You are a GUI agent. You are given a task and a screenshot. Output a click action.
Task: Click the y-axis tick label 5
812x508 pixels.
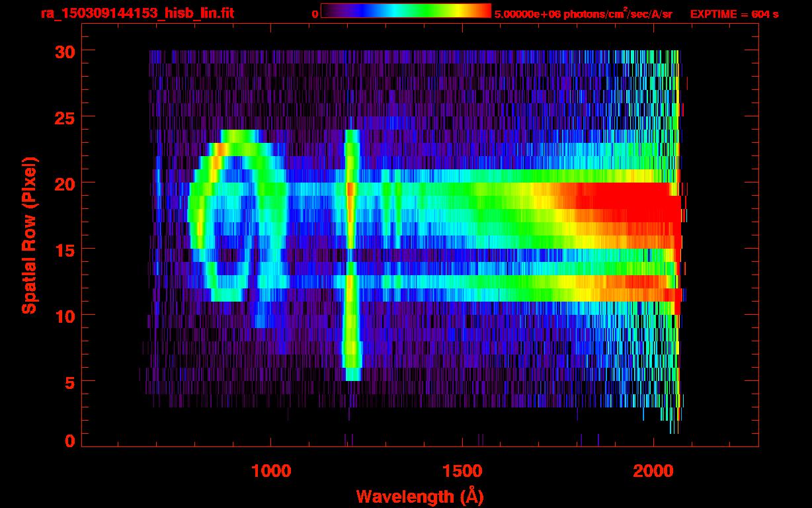tap(69, 382)
